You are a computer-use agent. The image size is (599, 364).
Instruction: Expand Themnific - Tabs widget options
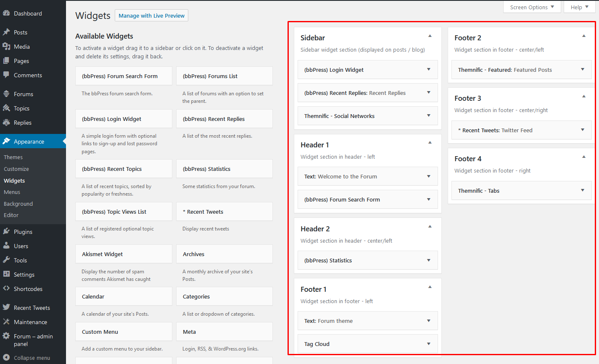582,191
